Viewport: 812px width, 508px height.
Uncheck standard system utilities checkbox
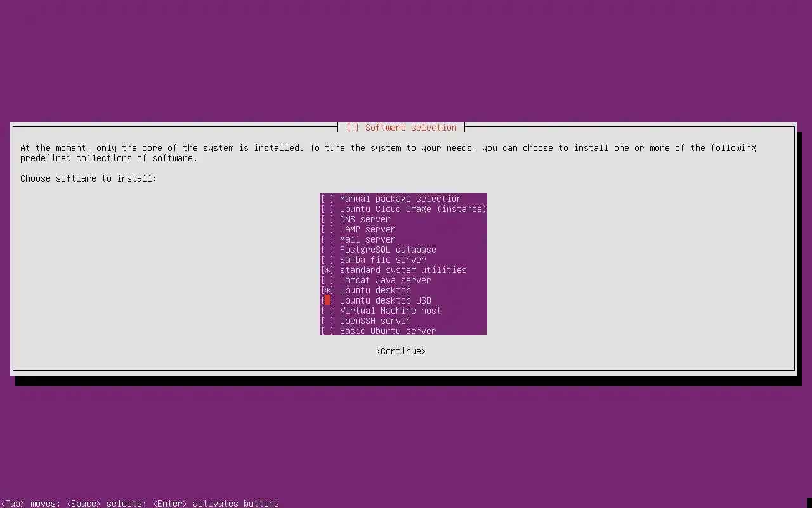(327, 270)
